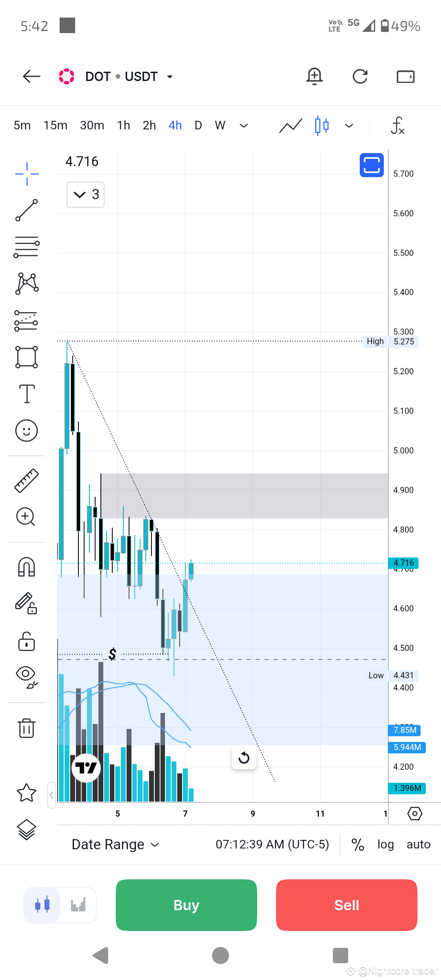Tap Android recent apps square
Image resolution: width=441 pixels, height=980 pixels.
click(x=341, y=955)
